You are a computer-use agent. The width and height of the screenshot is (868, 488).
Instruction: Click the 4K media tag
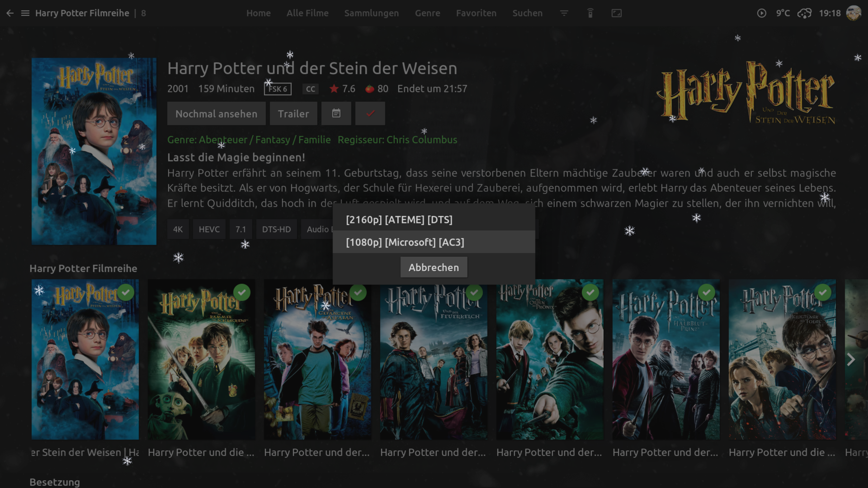tap(178, 229)
